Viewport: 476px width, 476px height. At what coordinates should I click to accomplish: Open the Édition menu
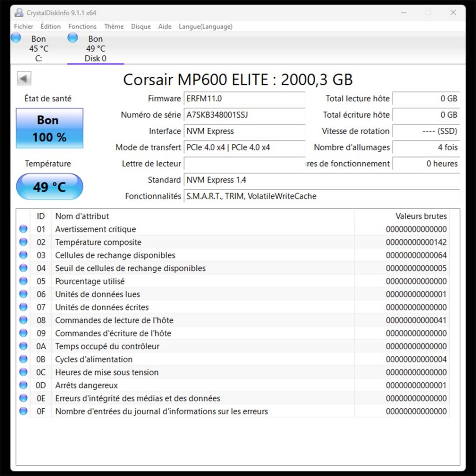coord(50,26)
